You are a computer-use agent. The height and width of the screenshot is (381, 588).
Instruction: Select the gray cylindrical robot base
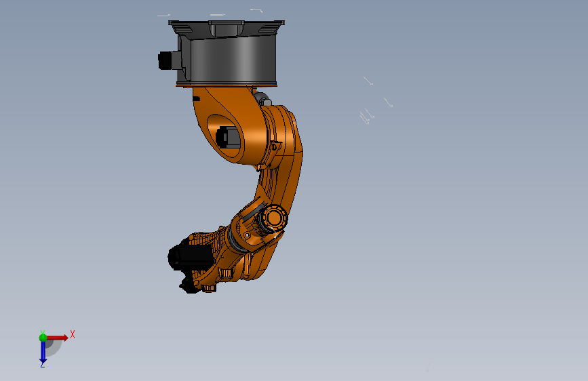pos(227,54)
